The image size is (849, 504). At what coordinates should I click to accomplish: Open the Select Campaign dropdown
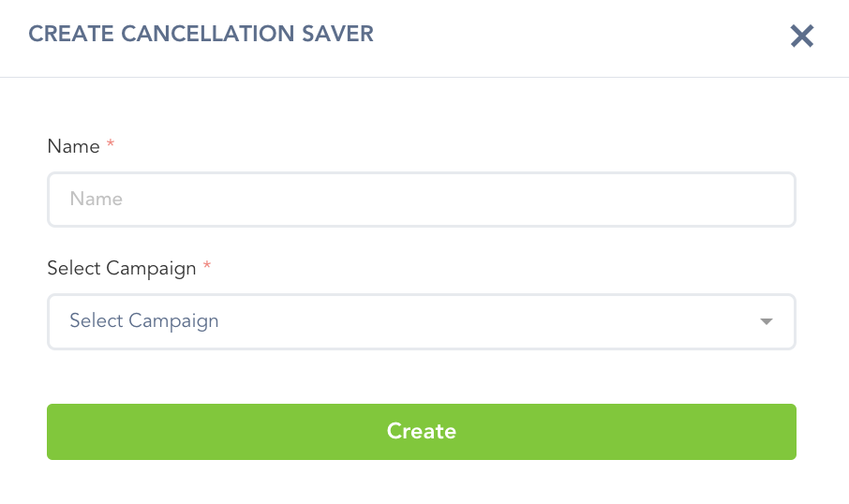pyautogui.click(x=422, y=321)
